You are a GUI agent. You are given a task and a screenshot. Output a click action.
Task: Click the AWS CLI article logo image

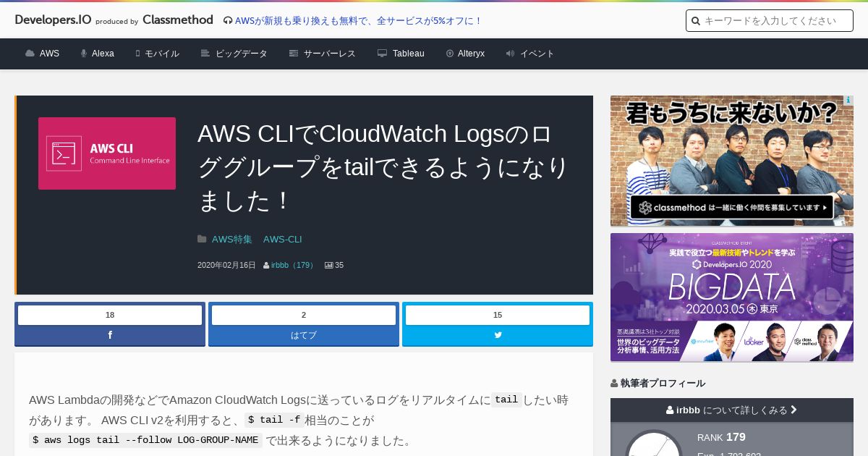tap(107, 153)
